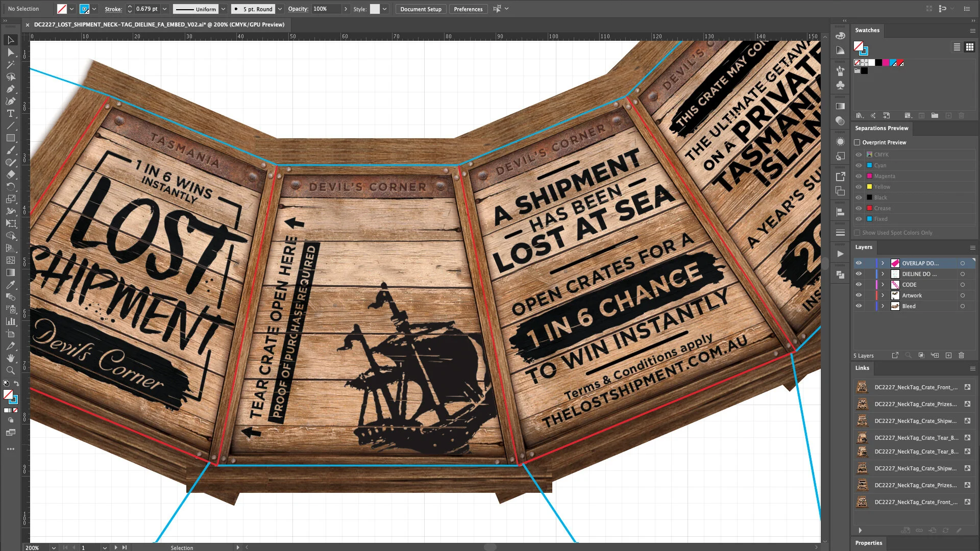Image resolution: width=980 pixels, height=551 pixels.
Task: Enable the Overprint Preview checkbox
Action: point(857,142)
